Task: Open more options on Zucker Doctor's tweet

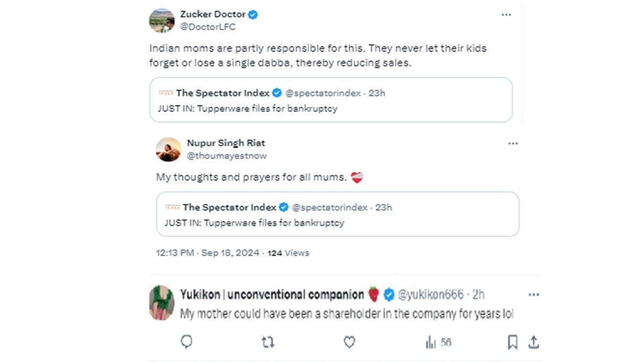Action: [506, 14]
